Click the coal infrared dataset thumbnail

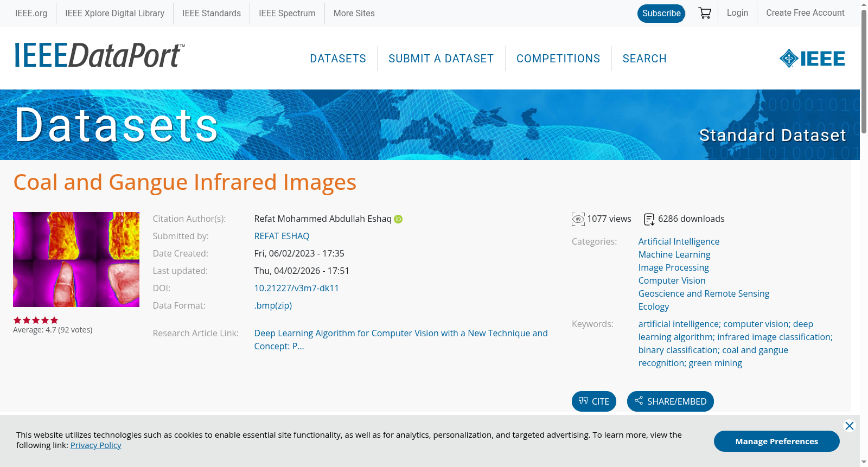76,259
